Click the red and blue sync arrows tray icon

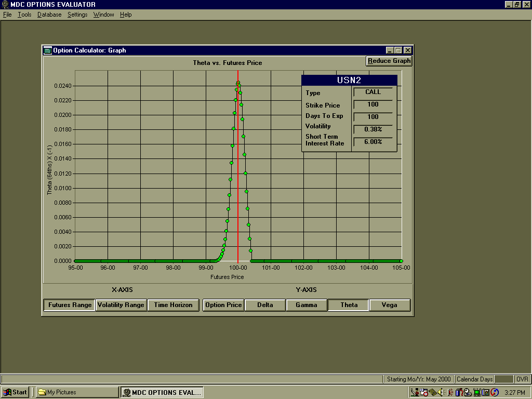click(x=495, y=392)
